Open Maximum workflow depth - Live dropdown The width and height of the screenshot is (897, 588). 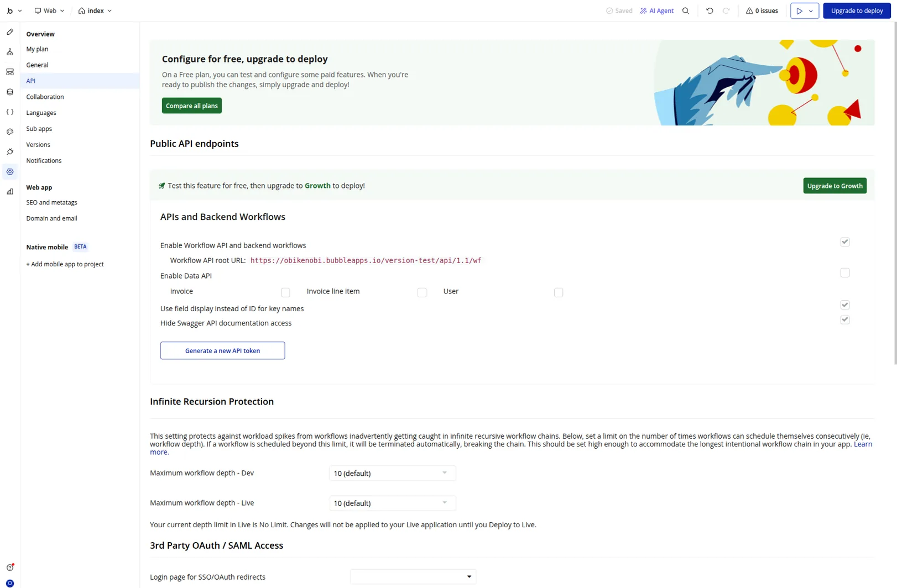tap(392, 503)
